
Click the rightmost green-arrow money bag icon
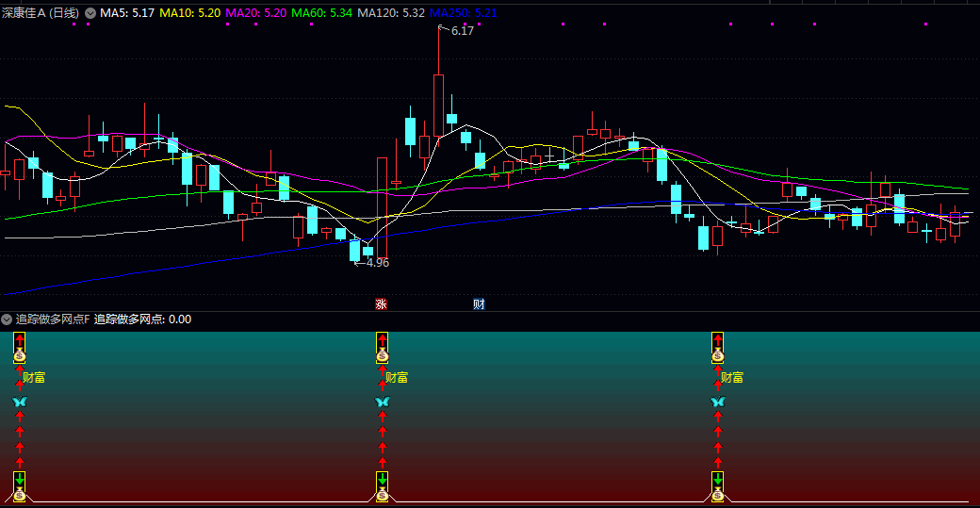(x=717, y=486)
